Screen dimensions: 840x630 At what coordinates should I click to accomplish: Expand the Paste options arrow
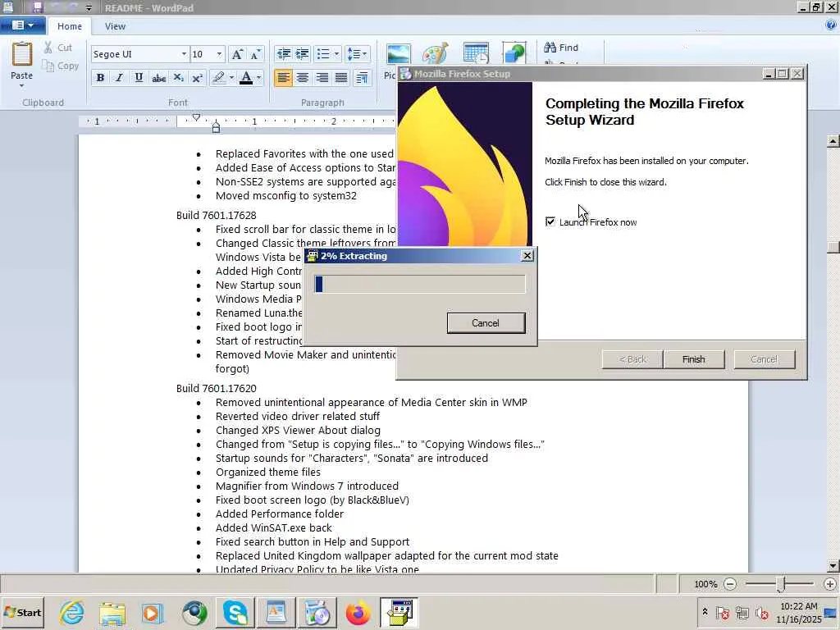point(21,85)
